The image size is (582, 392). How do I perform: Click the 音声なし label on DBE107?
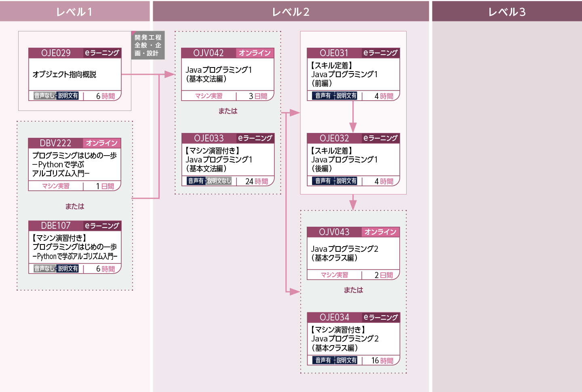click(x=44, y=269)
